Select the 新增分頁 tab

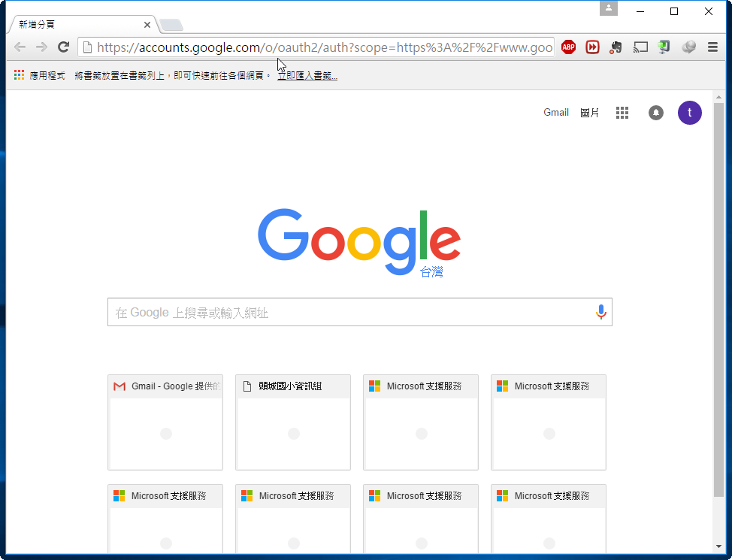point(84,25)
